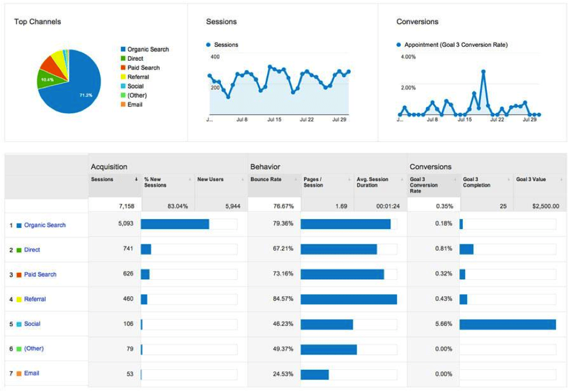Click the Jul 15 label on Sessions chart
This screenshot has height=392, width=571.
point(274,119)
